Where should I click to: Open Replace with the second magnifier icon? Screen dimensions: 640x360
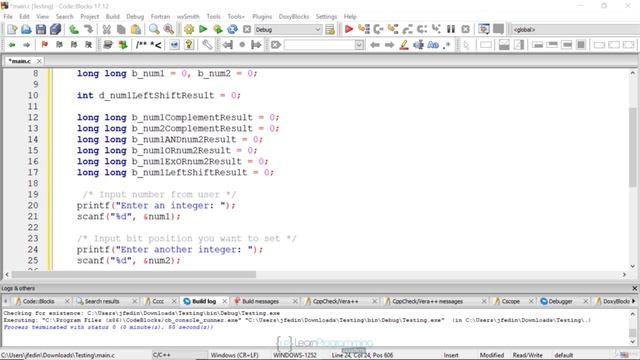pyautogui.click(x=169, y=29)
